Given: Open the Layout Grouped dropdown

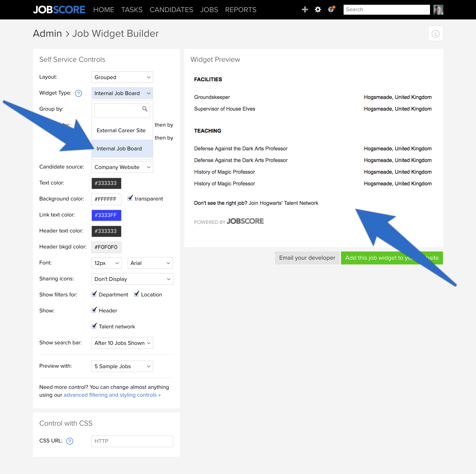Looking at the screenshot, I should pos(122,77).
